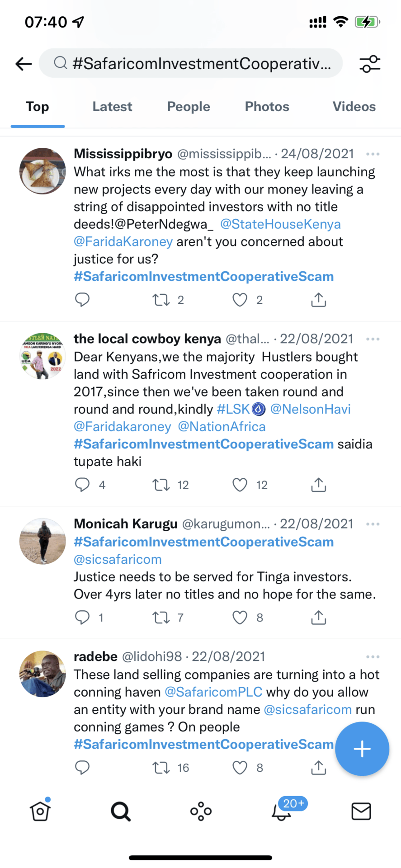This screenshot has height=868, width=401.
Task: Open more options on radebe's tweet
Action: (x=373, y=657)
